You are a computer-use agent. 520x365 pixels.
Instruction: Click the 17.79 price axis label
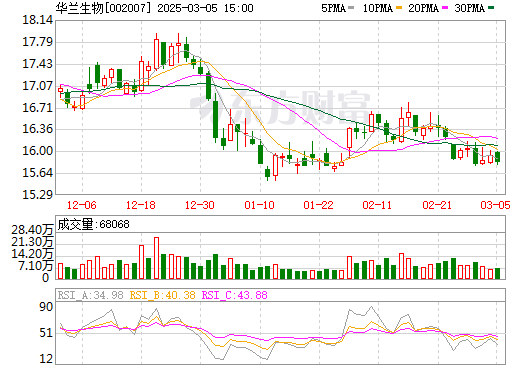click(37, 42)
